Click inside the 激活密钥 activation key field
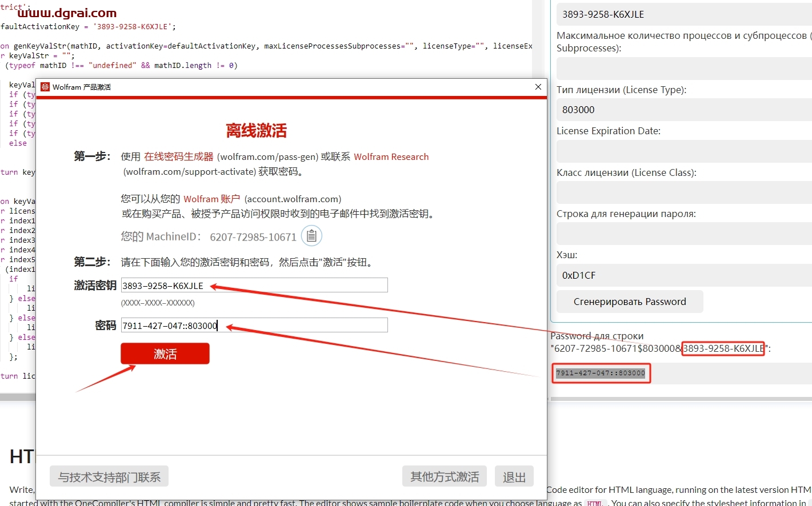The width and height of the screenshot is (812, 506). tap(254, 285)
